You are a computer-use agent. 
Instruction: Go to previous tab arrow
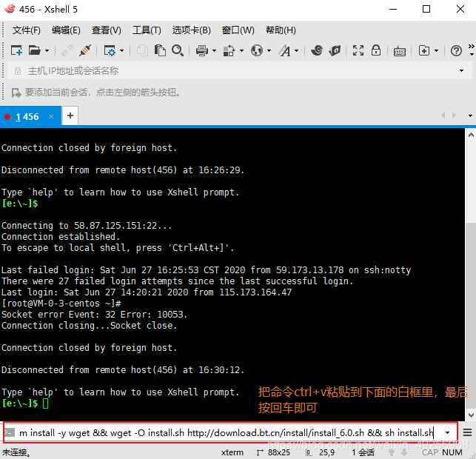[443, 115]
